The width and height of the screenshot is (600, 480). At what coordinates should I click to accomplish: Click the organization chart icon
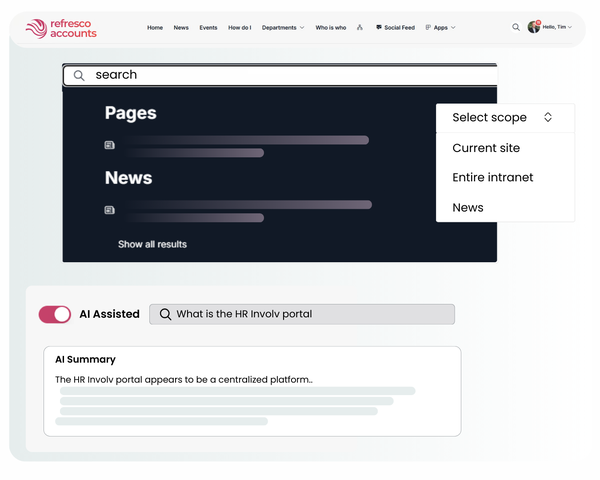[360, 27]
